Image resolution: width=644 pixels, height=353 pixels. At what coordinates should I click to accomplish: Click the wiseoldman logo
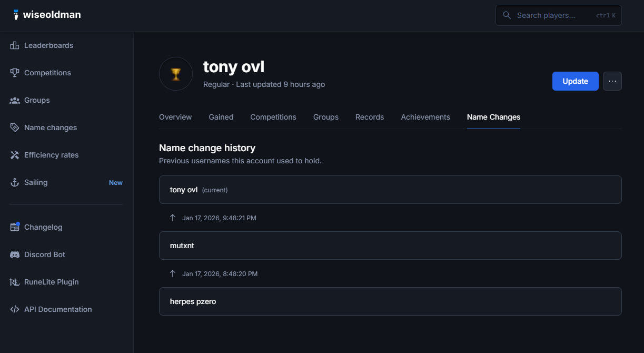(x=46, y=15)
